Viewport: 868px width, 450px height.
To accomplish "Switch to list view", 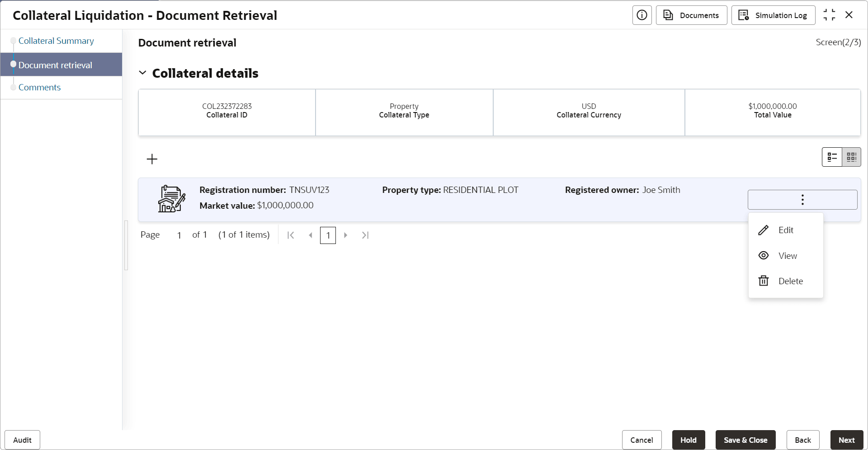I will [832, 157].
